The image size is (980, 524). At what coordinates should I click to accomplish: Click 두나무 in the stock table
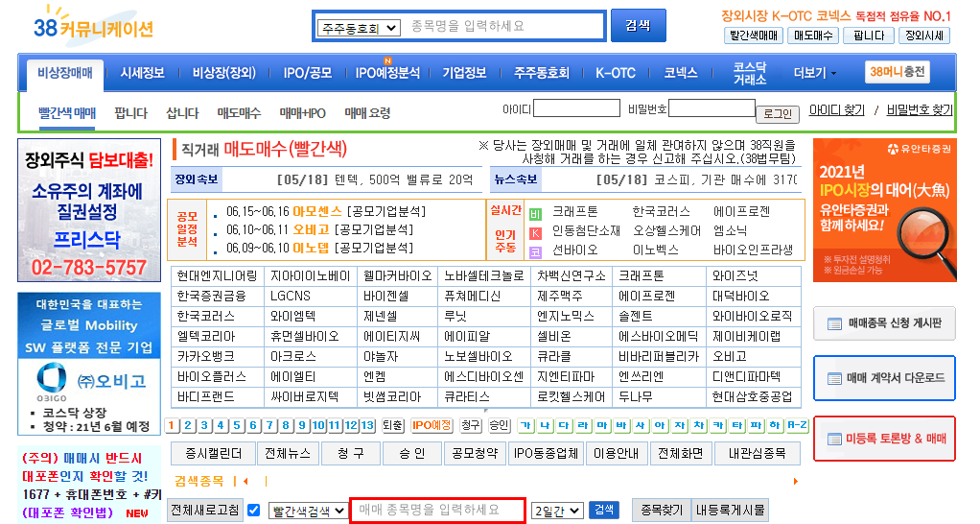pyautogui.click(x=636, y=396)
